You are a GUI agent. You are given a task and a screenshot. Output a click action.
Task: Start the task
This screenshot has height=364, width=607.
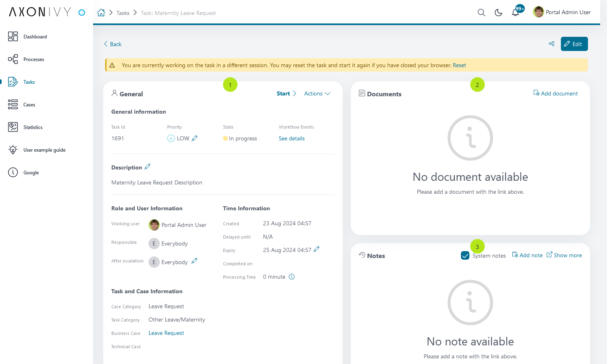click(x=287, y=93)
